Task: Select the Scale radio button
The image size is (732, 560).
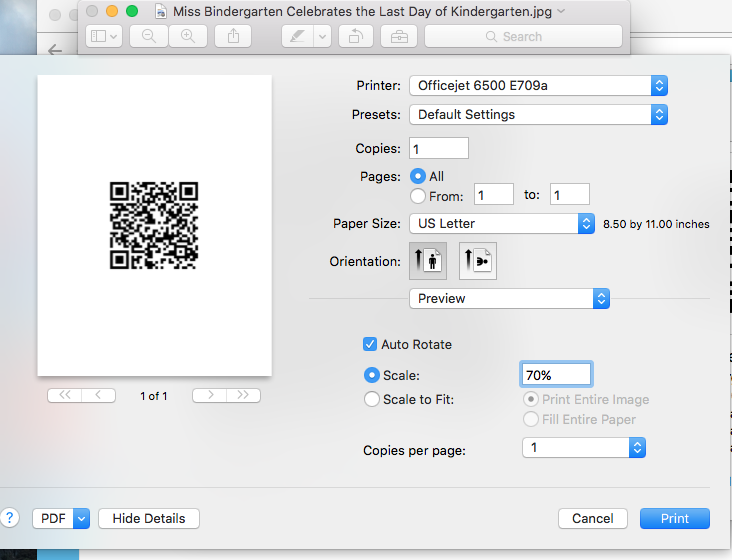Action: click(372, 375)
